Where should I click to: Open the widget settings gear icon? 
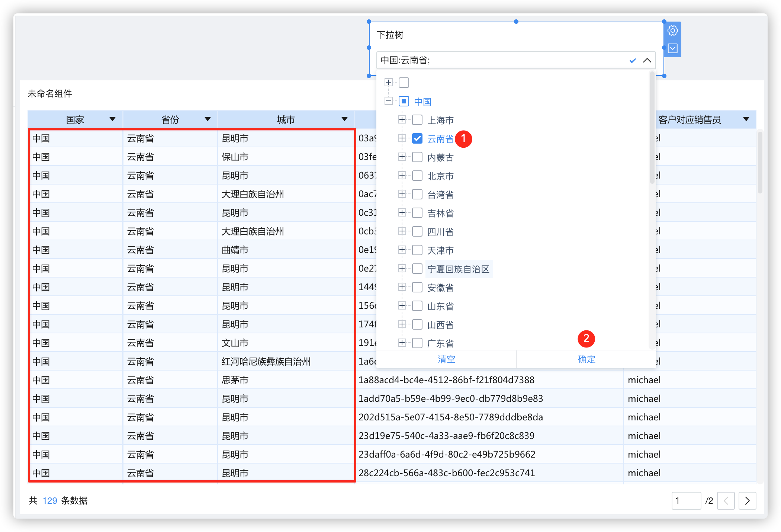(x=672, y=31)
